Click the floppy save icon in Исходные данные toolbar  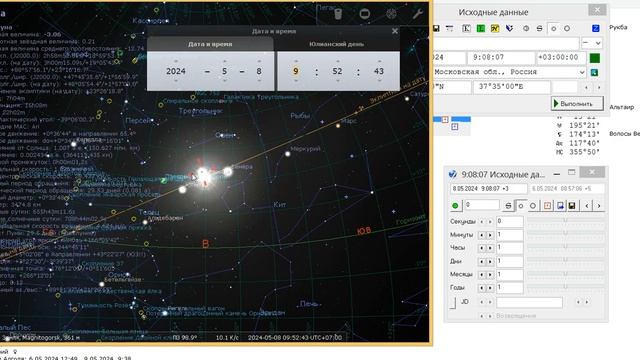[436, 29]
